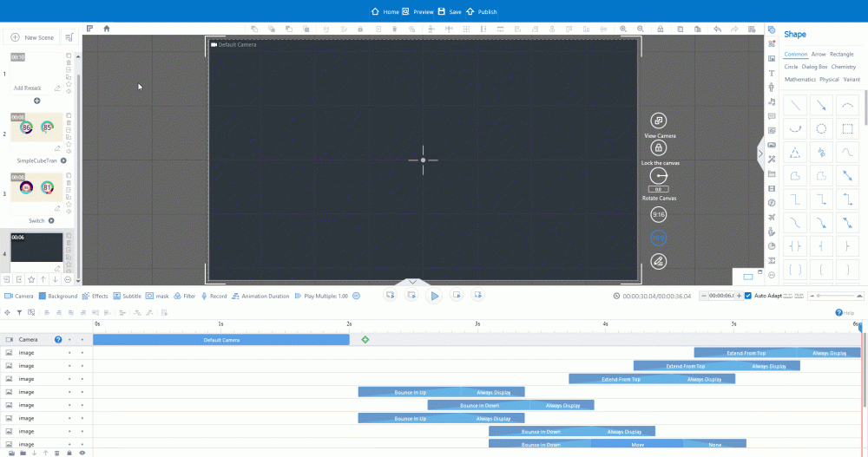Collapse the right panel with the chevron arrow

point(760,154)
